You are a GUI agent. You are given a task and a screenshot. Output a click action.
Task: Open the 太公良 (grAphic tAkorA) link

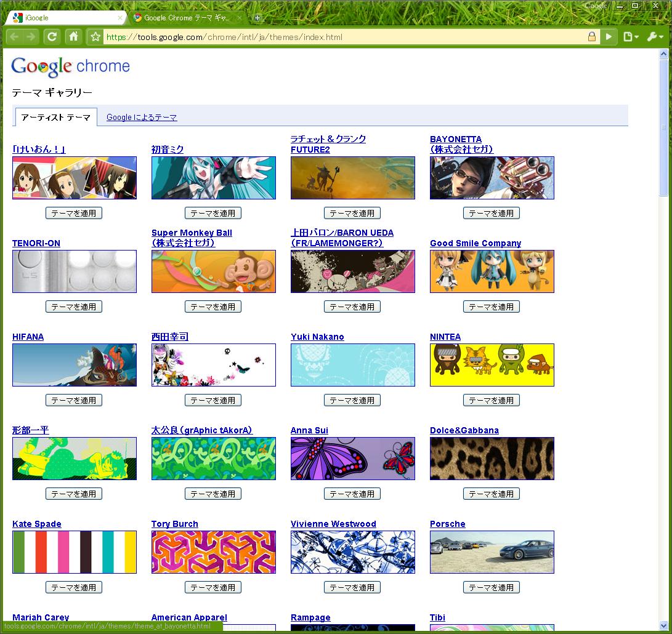coord(202,430)
